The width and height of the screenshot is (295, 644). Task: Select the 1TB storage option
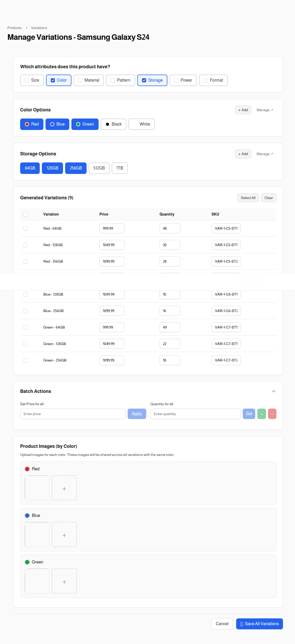120,168
